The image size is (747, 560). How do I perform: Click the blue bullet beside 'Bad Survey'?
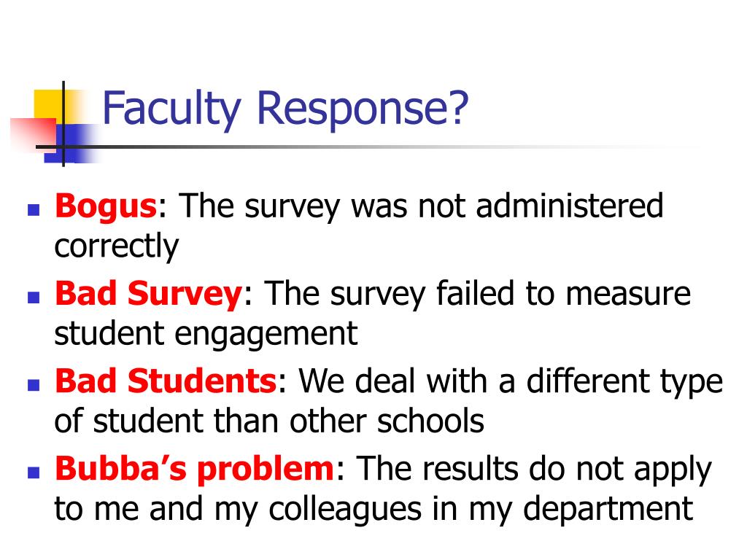[34, 297]
